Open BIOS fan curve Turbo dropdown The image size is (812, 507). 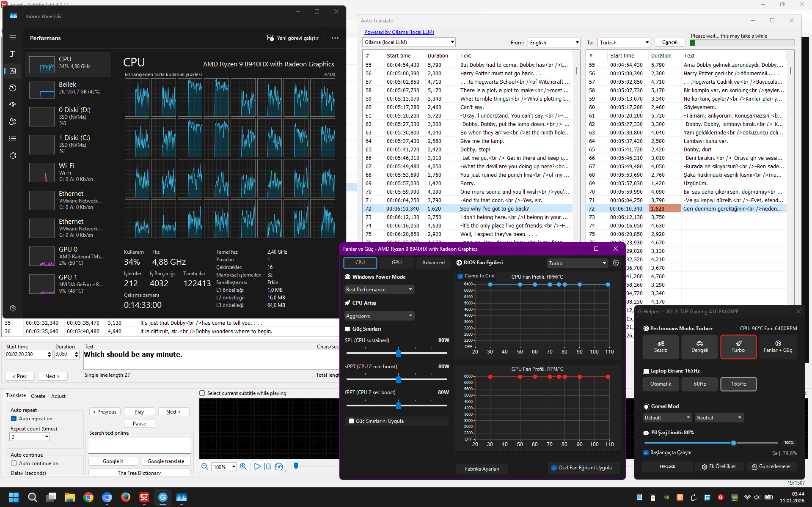coord(578,263)
